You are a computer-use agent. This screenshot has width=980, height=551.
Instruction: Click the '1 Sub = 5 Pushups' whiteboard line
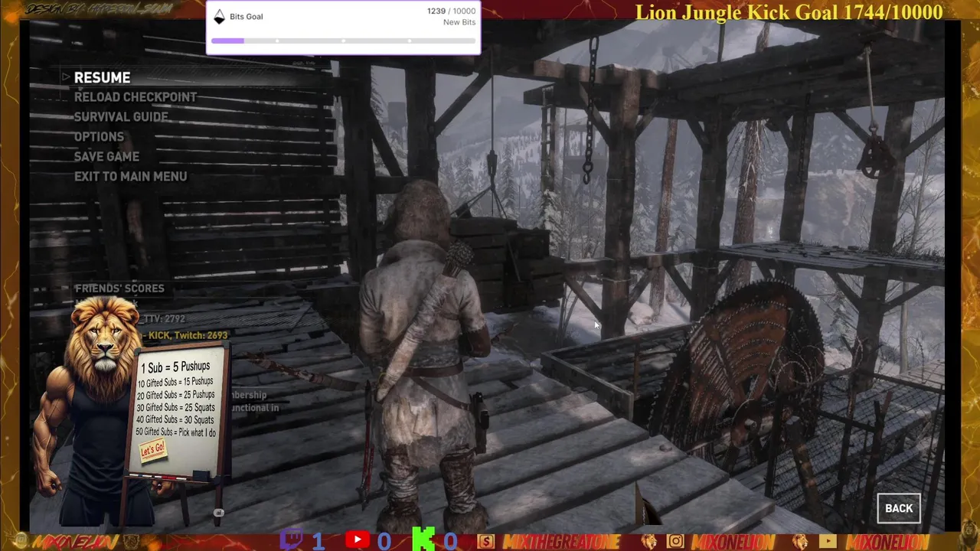point(175,367)
